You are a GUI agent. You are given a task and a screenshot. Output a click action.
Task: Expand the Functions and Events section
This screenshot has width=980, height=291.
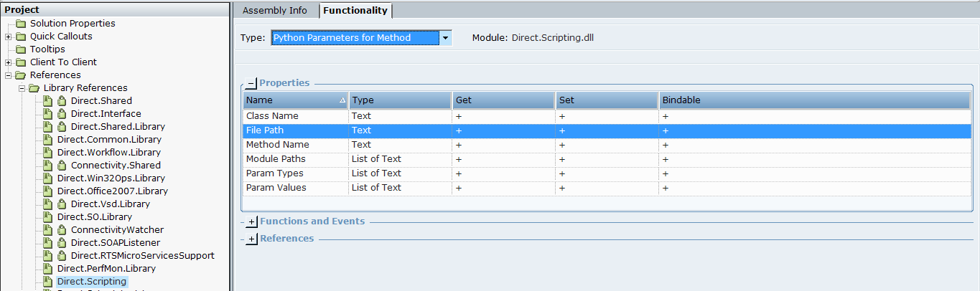tap(251, 222)
